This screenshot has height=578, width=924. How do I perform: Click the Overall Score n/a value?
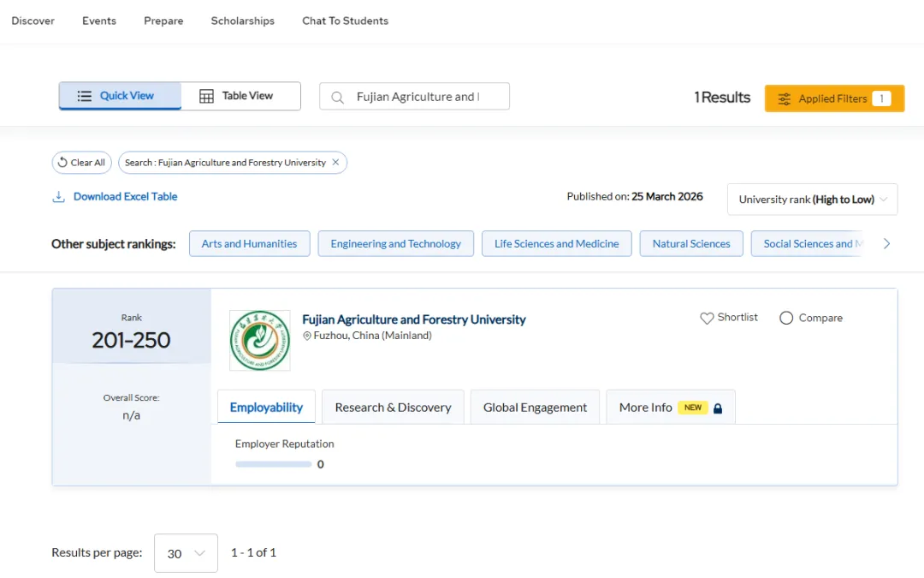coord(132,415)
